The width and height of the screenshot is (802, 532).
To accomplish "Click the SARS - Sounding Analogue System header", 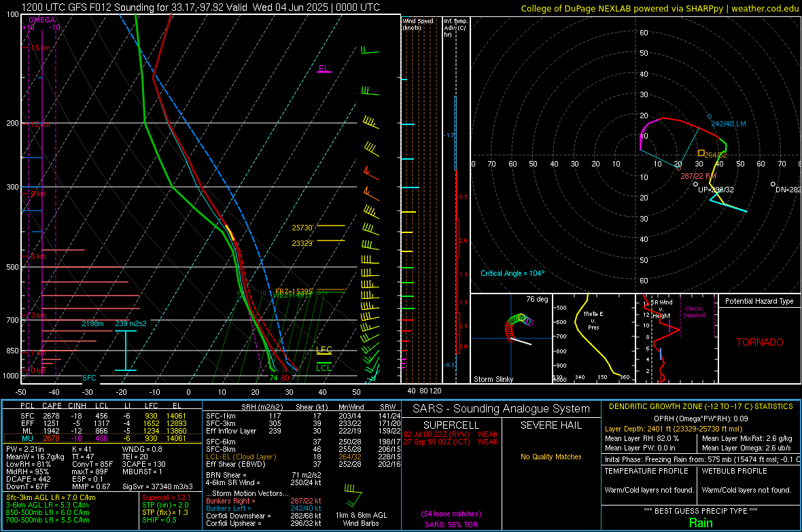I will [x=501, y=409].
